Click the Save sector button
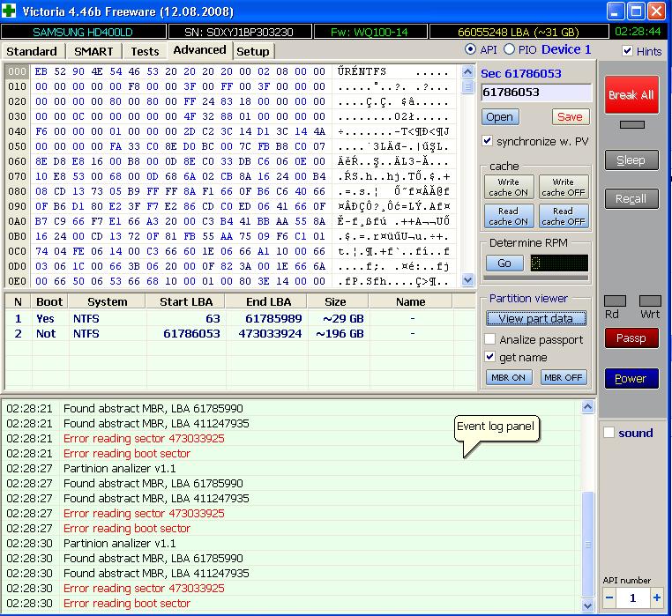Image resolution: width=672 pixels, height=616 pixels. [571, 117]
